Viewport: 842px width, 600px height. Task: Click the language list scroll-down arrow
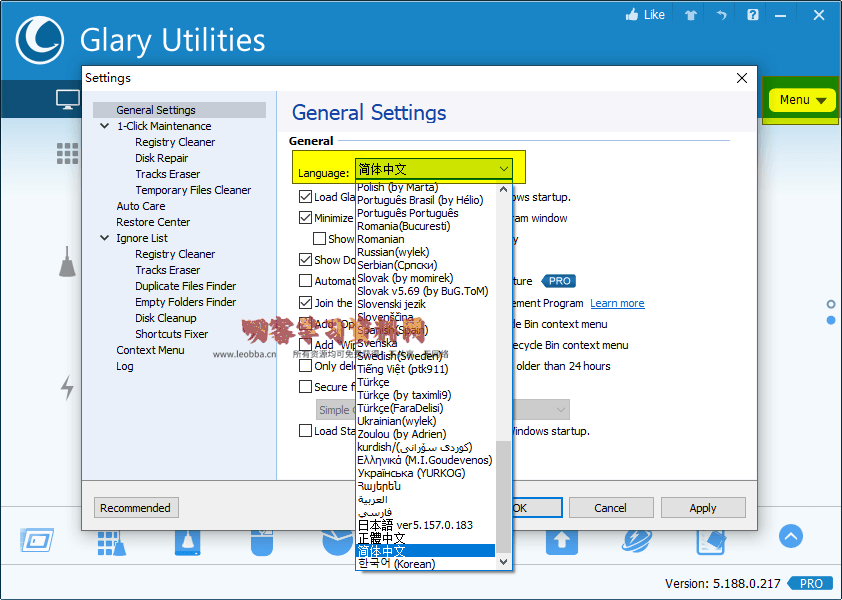pos(504,562)
